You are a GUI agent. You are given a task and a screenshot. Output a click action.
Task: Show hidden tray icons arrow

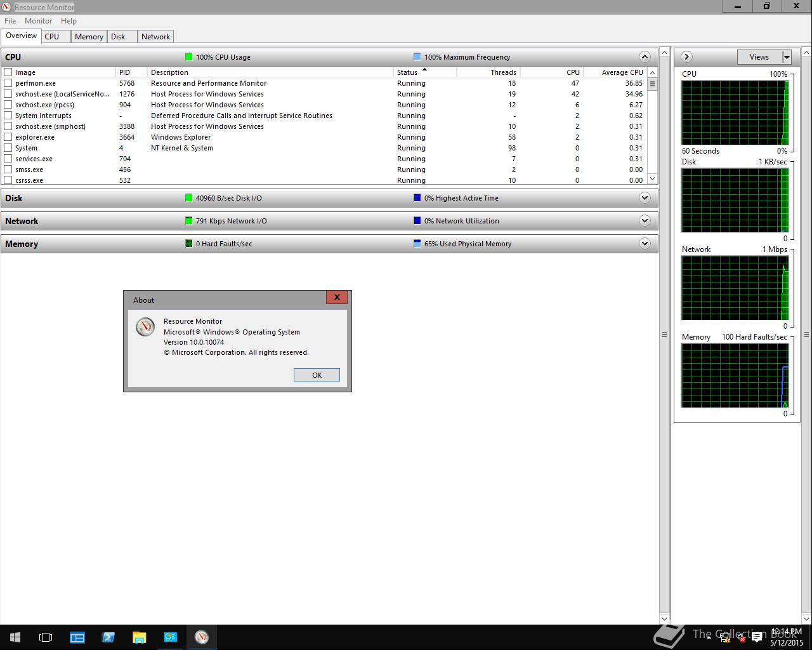point(709,638)
